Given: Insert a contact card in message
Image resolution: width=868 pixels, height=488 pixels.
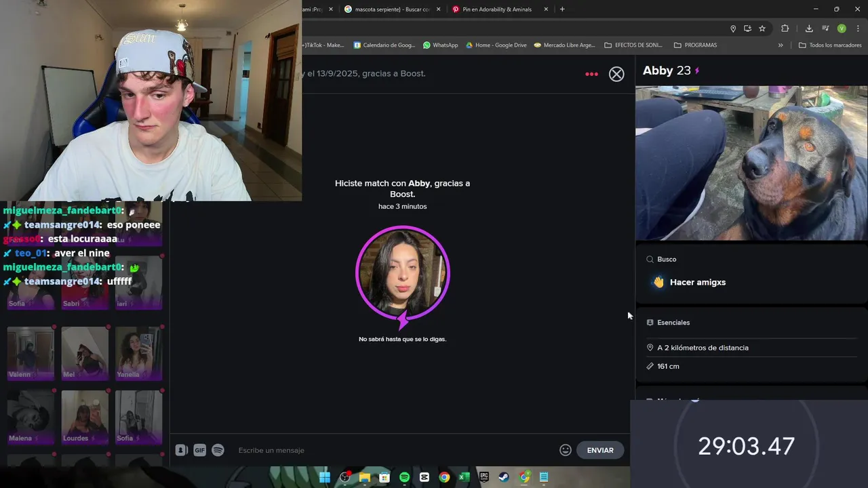Looking at the screenshot, I should tap(181, 450).
